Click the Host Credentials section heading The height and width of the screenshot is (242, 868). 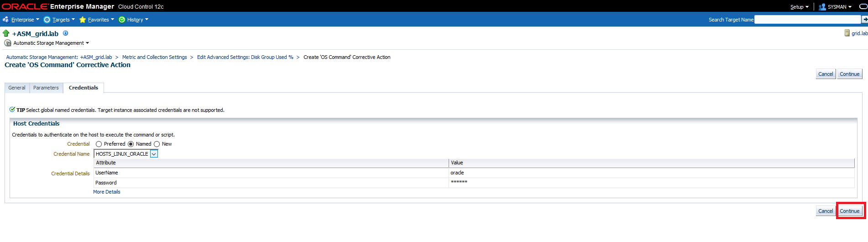[37, 124]
